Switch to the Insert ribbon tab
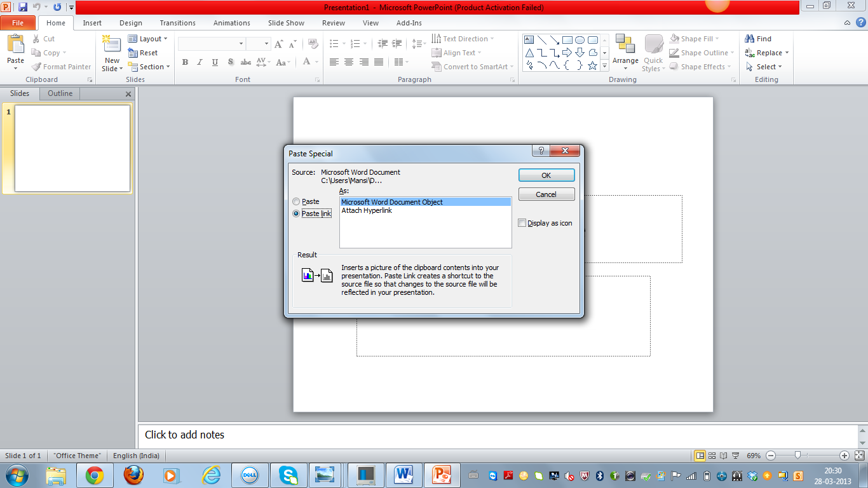 pos(92,23)
